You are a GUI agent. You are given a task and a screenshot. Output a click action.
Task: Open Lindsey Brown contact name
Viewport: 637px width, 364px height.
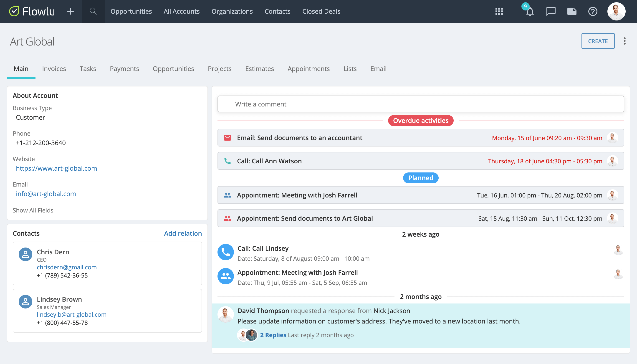coord(59,299)
